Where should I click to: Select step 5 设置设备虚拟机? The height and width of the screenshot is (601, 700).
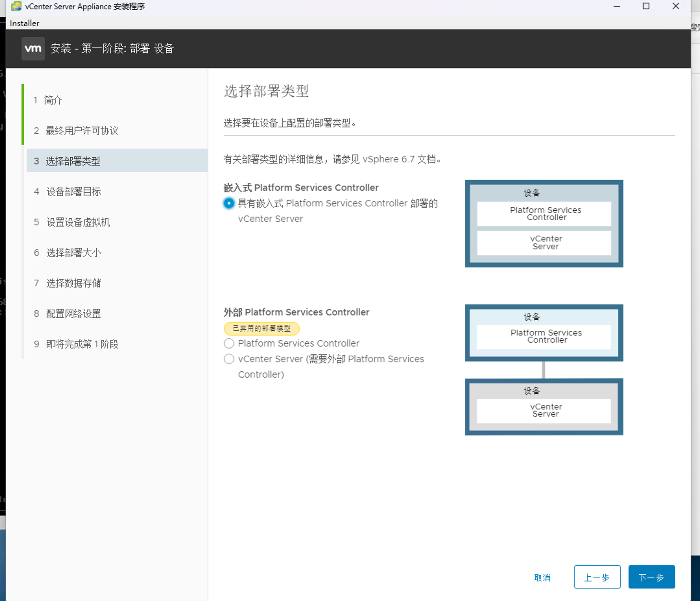(72, 222)
